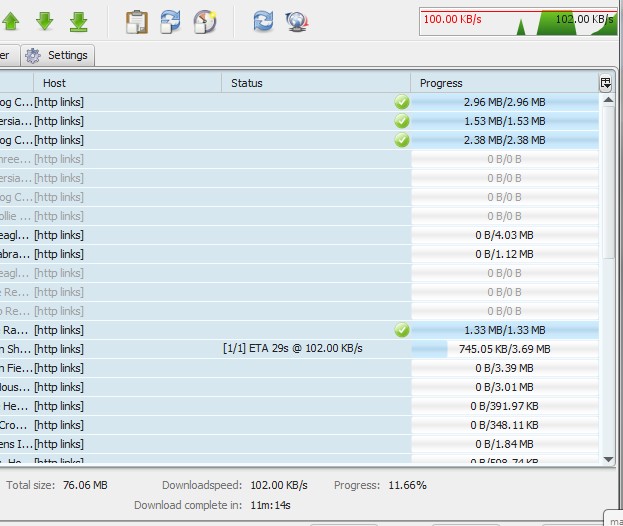Viewport: 623px width, 526px height.
Task: Toggle clipboard monitoring icon
Action: pos(137,22)
